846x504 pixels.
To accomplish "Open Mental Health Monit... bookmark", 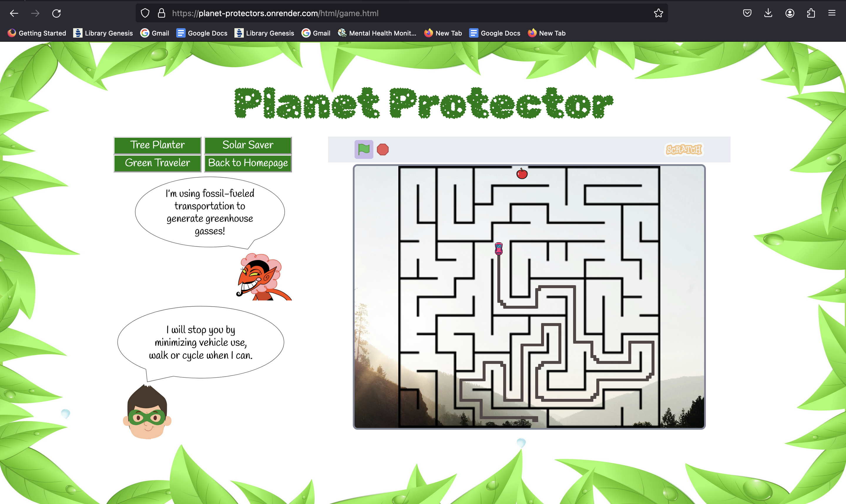I will point(377,33).
